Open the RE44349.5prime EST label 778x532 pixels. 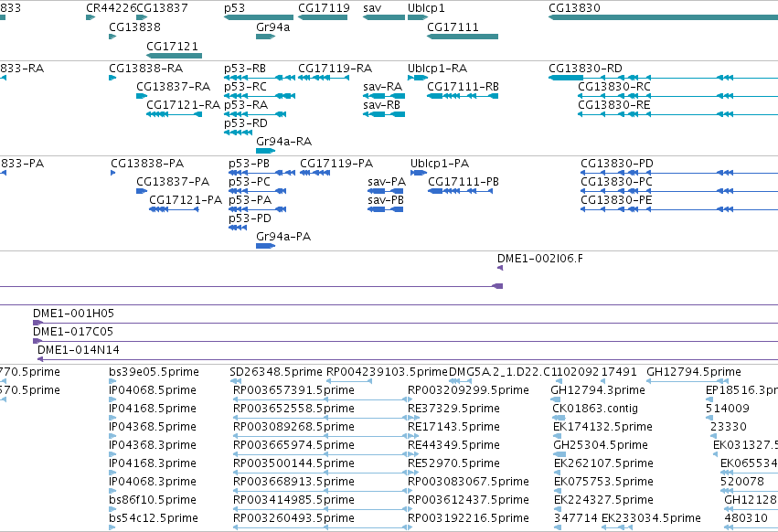(453, 445)
